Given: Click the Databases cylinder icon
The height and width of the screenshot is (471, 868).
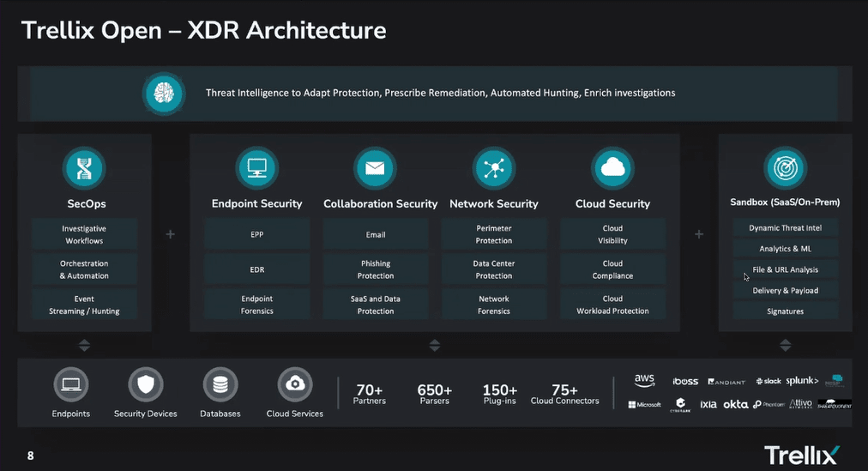Looking at the screenshot, I should click(220, 384).
